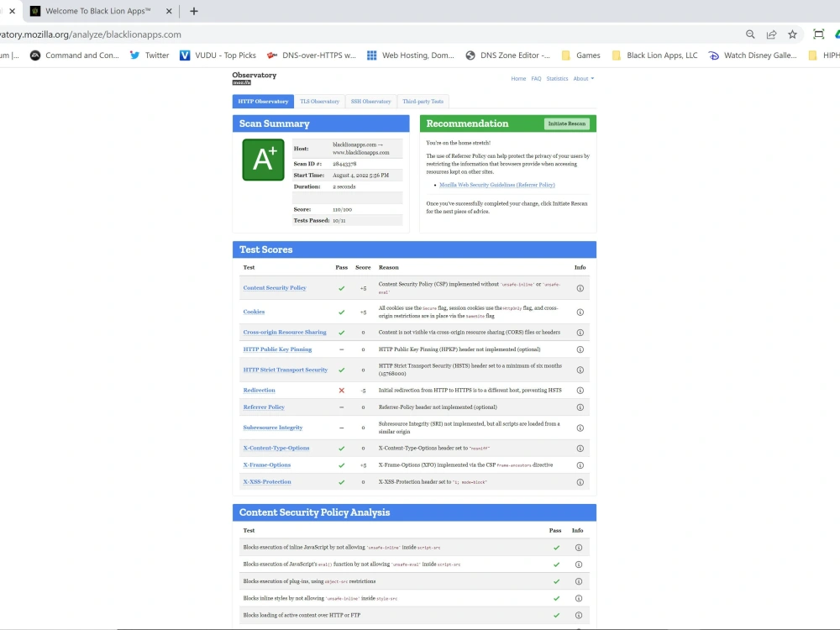Click info icon for Referrer Policy row
The height and width of the screenshot is (630, 840).
[580, 407]
